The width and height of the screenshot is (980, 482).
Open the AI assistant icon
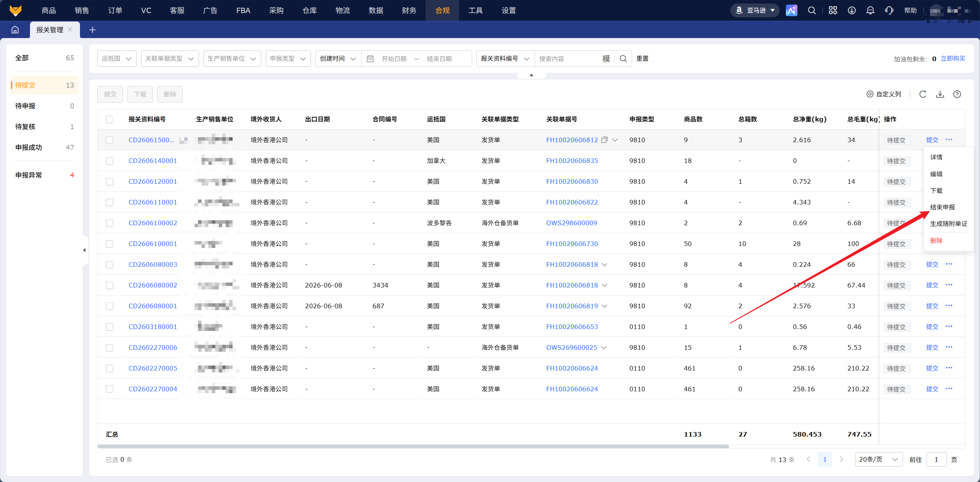pyautogui.click(x=791, y=10)
